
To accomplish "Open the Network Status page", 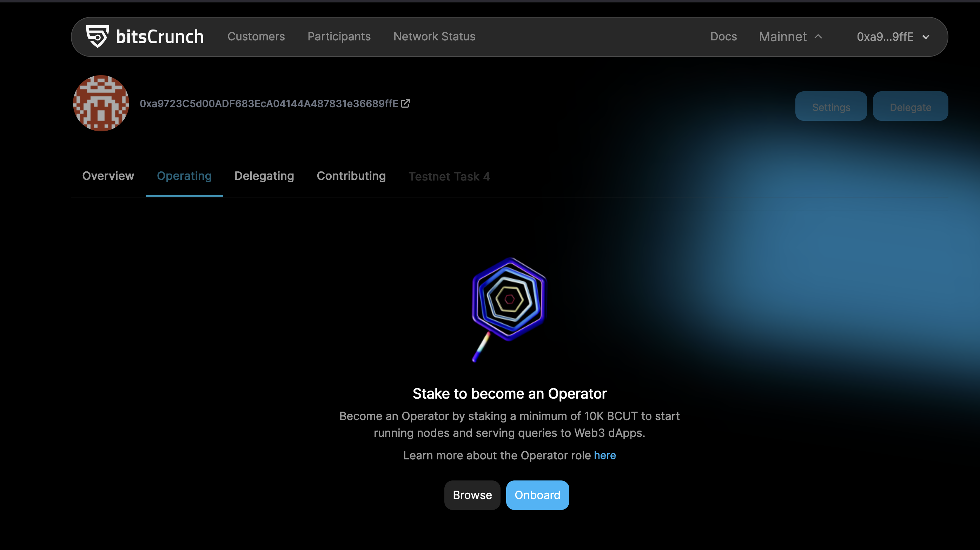I will click(434, 37).
